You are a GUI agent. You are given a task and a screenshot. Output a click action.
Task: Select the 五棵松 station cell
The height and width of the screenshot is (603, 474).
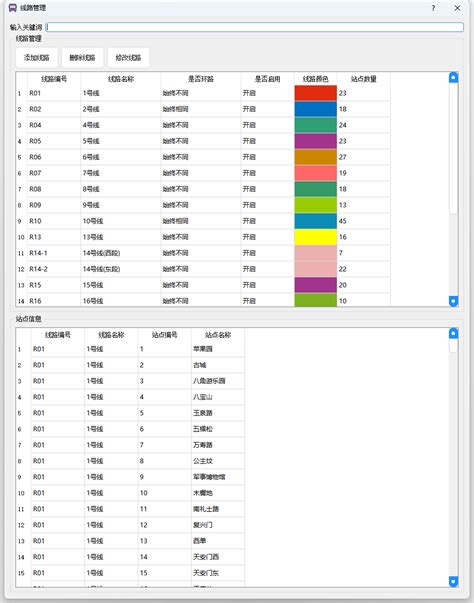click(218, 429)
